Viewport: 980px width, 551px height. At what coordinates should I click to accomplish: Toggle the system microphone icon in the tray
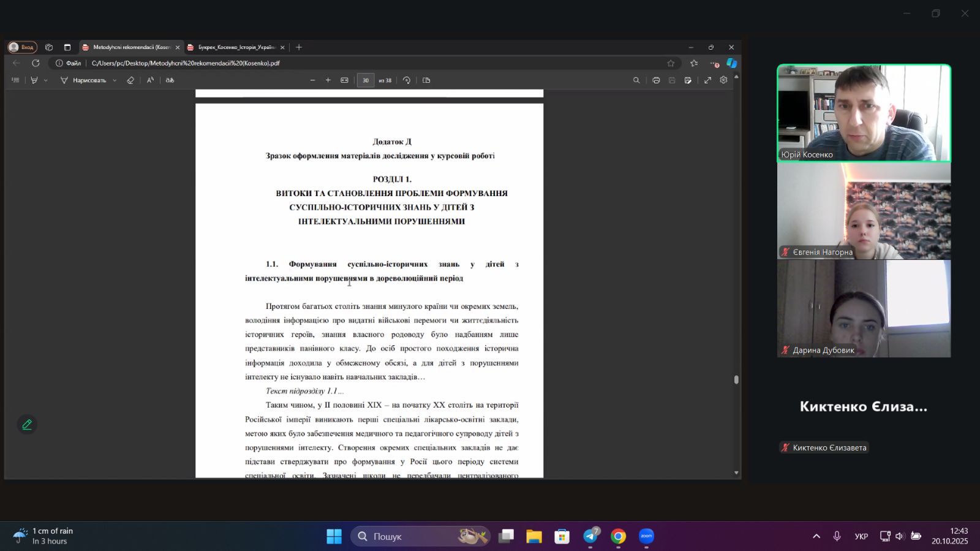837,536
